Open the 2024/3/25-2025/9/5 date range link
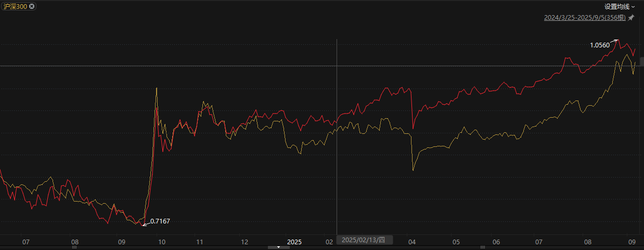 click(x=585, y=18)
